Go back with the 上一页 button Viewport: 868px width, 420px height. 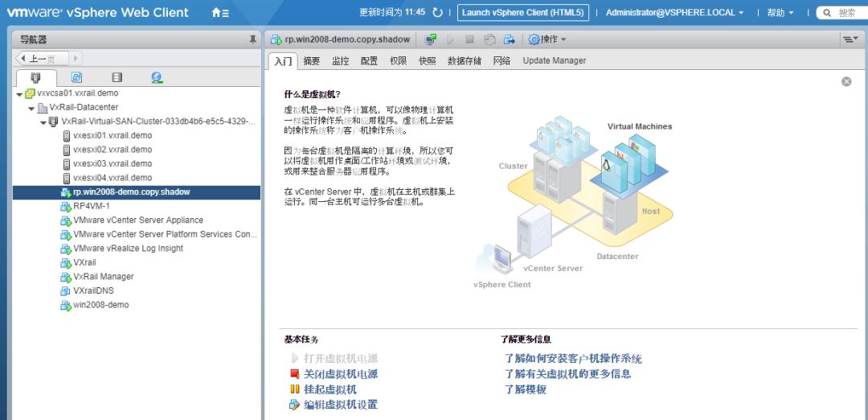point(42,58)
